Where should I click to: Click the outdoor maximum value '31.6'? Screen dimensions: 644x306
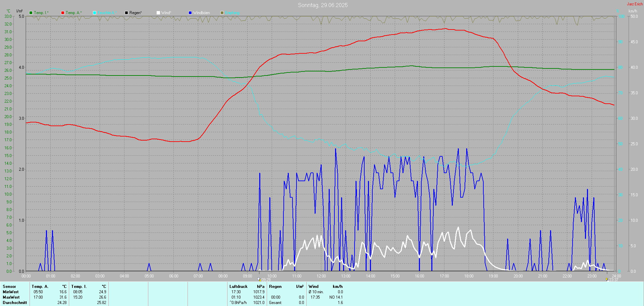[63, 297]
